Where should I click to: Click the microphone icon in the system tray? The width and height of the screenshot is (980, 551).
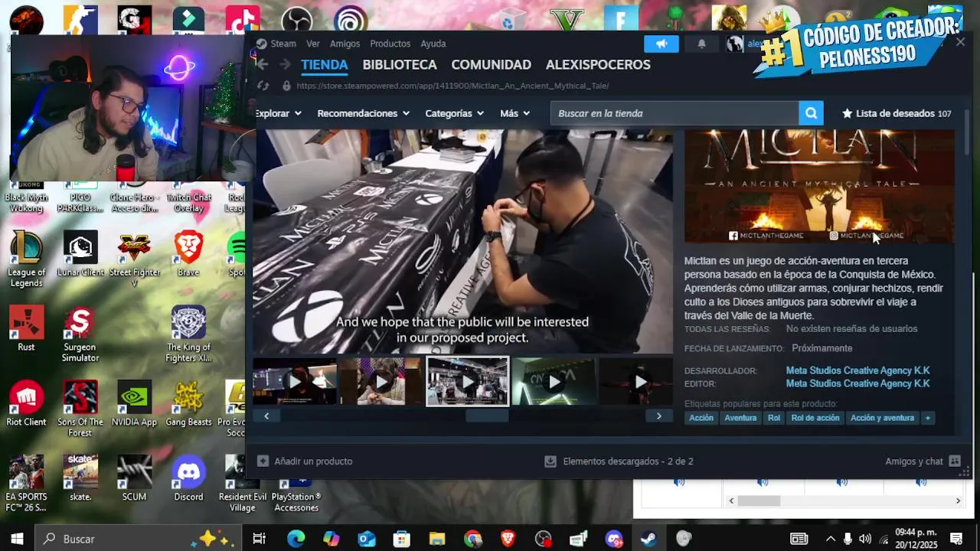click(848, 539)
